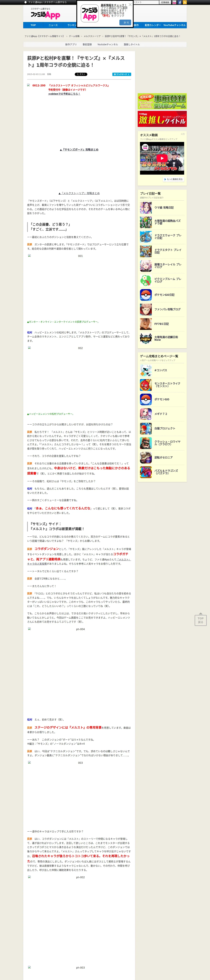Screen dimensions: 210x980
Task: Click the もっと動画を見る button
Action: pos(173,179)
